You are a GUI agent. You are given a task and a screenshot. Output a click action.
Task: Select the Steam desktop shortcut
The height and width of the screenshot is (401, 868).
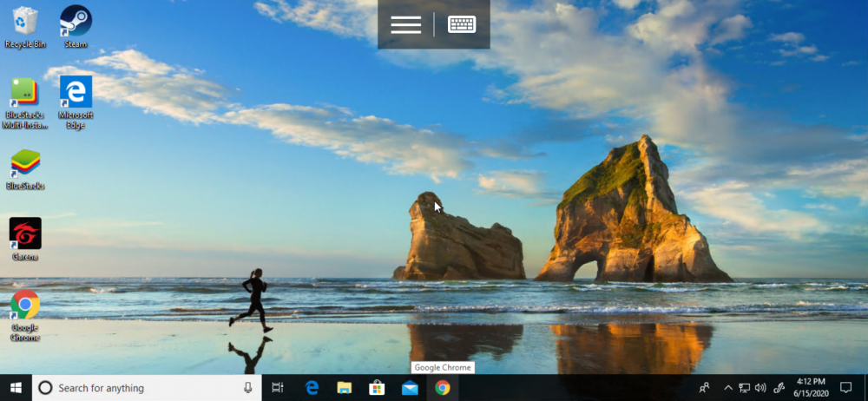point(76,21)
